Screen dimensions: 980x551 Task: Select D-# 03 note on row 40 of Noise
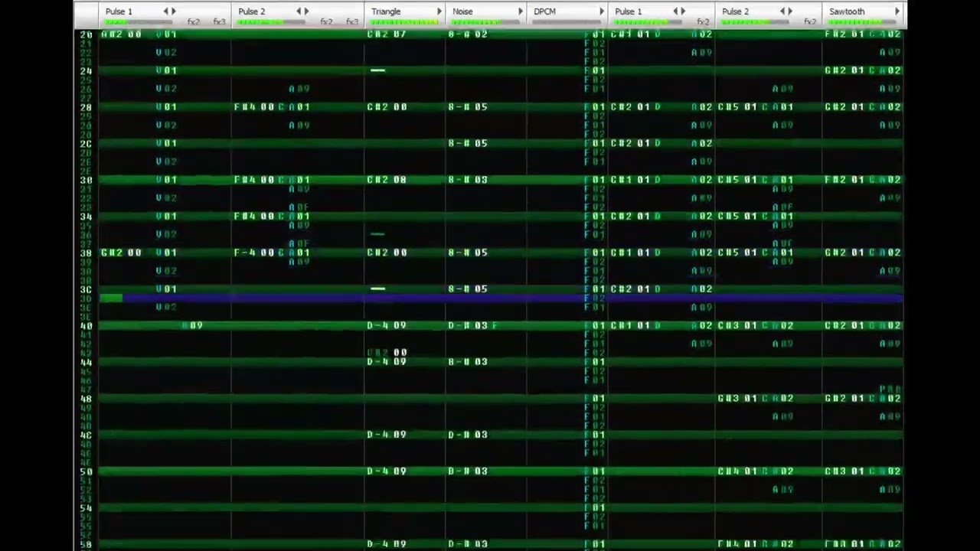coord(468,326)
